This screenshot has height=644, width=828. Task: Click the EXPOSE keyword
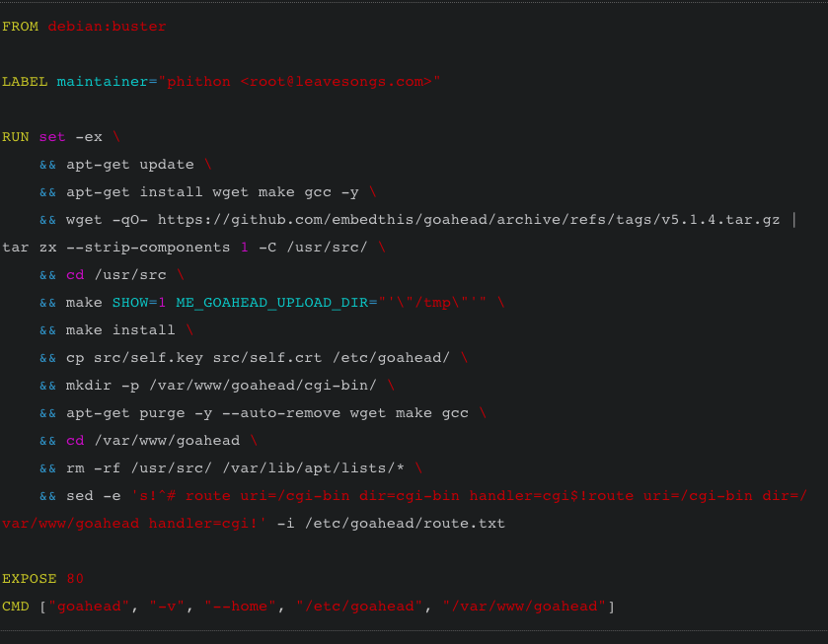click(30, 578)
